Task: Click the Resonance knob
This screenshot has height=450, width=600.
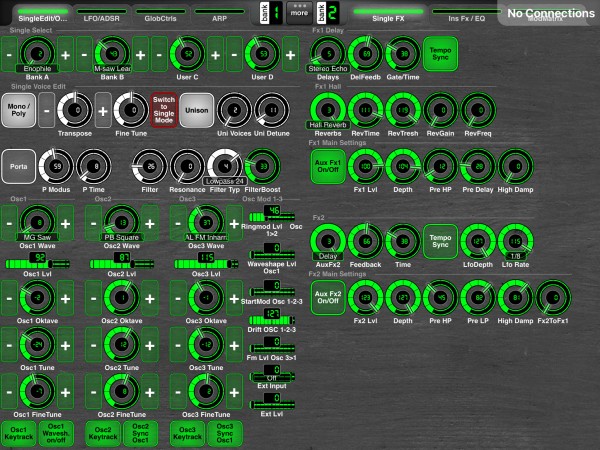Action: click(x=187, y=166)
